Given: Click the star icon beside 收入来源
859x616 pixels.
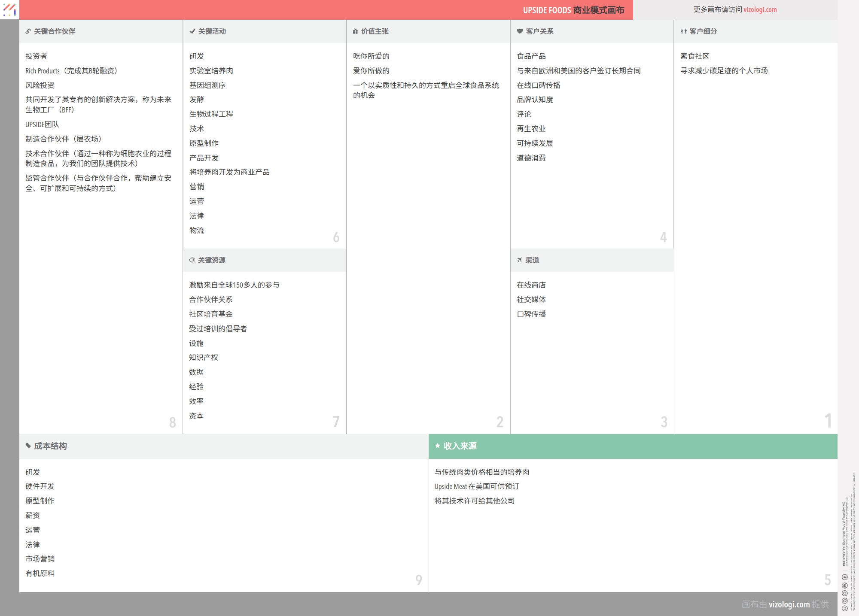Looking at the screenshot, I should 438,446.
